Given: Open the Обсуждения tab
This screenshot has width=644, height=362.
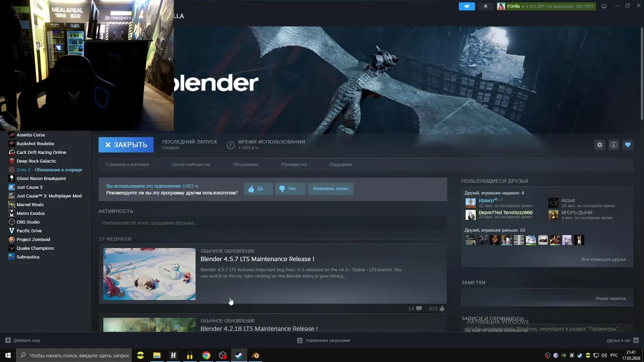Looking at the screenshot, I should (x=246, y=164).
